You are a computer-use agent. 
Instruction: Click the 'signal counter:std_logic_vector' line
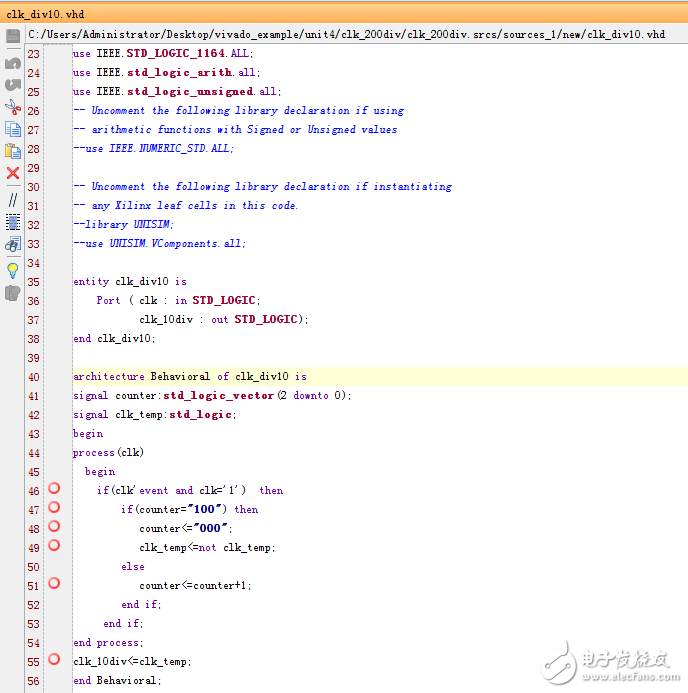click(x=212, y=396)
